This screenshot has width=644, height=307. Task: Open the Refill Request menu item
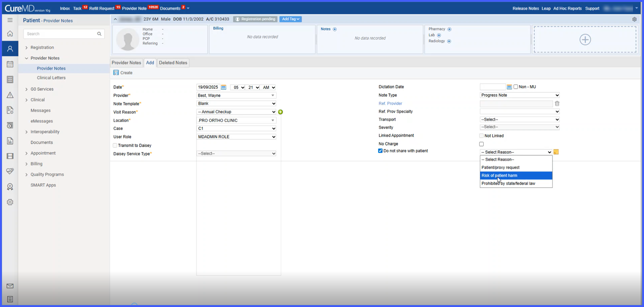coord(102,8)
